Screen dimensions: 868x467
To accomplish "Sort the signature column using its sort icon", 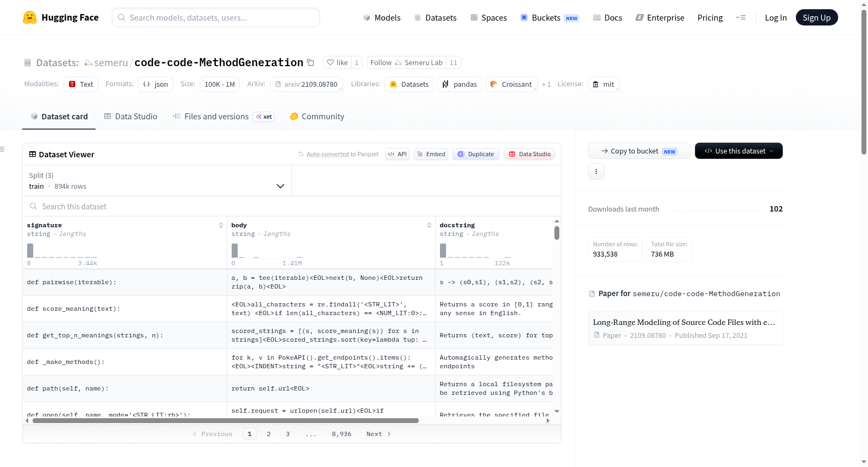I will click(221, 225).
